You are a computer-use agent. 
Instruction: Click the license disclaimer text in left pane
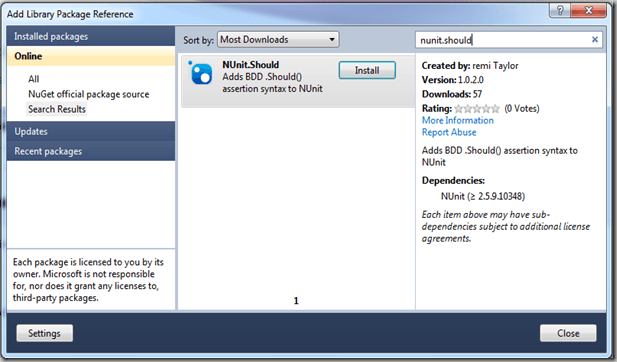[88, 280]
